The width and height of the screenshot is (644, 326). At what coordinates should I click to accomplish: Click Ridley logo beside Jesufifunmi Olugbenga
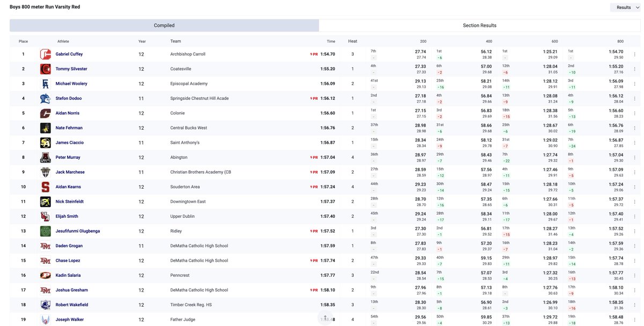click(45, 231)
